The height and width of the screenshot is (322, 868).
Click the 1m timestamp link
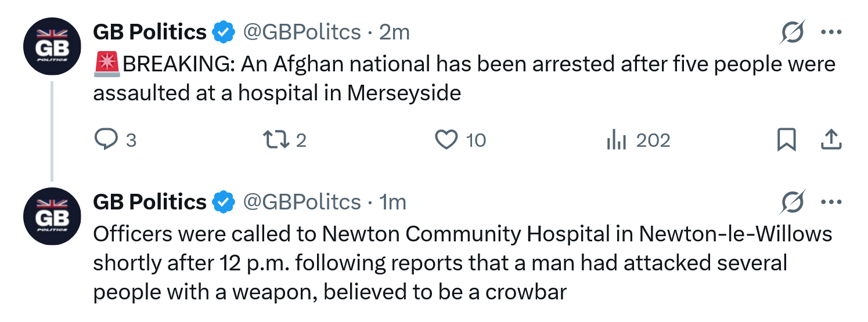point(392,202)
